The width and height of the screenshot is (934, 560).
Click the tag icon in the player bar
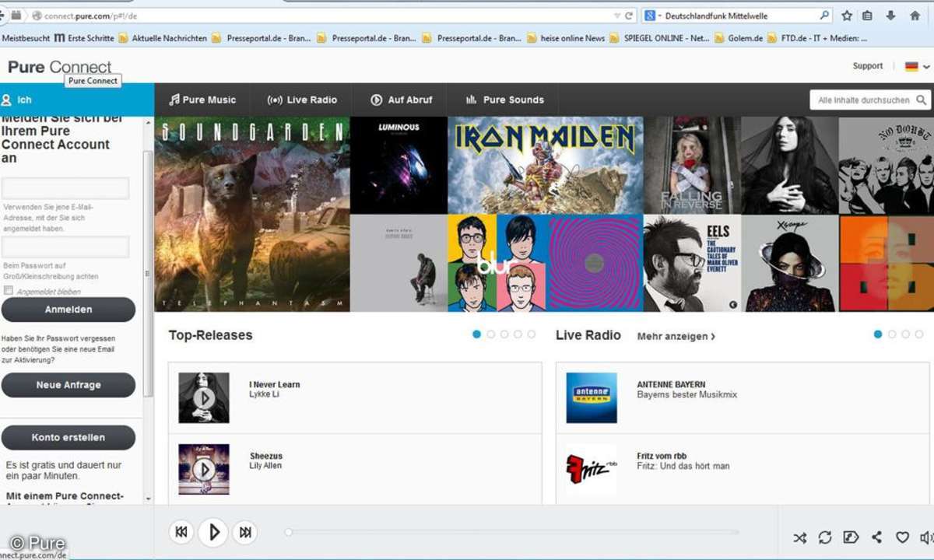[851, 537]
